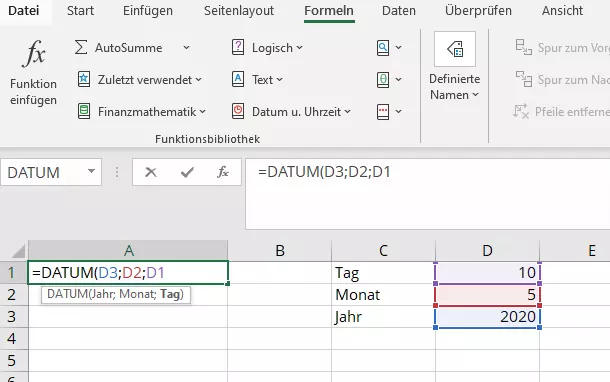The image size is (610, 382).
Task: Click the math and trigonometry functions icon
Action: [383, 80]
